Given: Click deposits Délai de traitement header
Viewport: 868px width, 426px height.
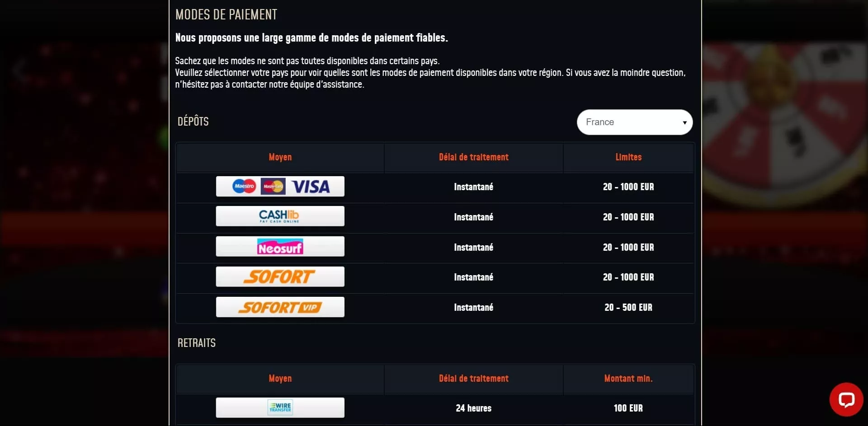Looking at the screenshot, I should click(x=473, y=157).
